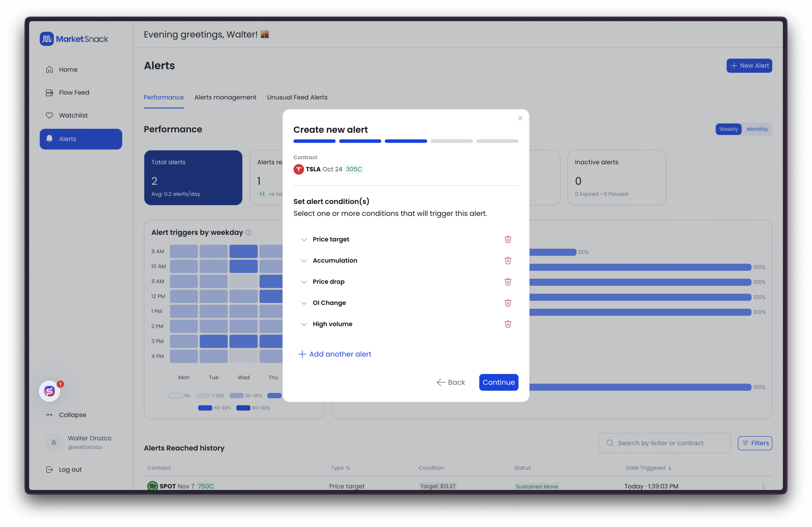The height and width of the screenshot is (527, 812).
Task: Expand the Price target condition
Action: (x=304, y=239)
